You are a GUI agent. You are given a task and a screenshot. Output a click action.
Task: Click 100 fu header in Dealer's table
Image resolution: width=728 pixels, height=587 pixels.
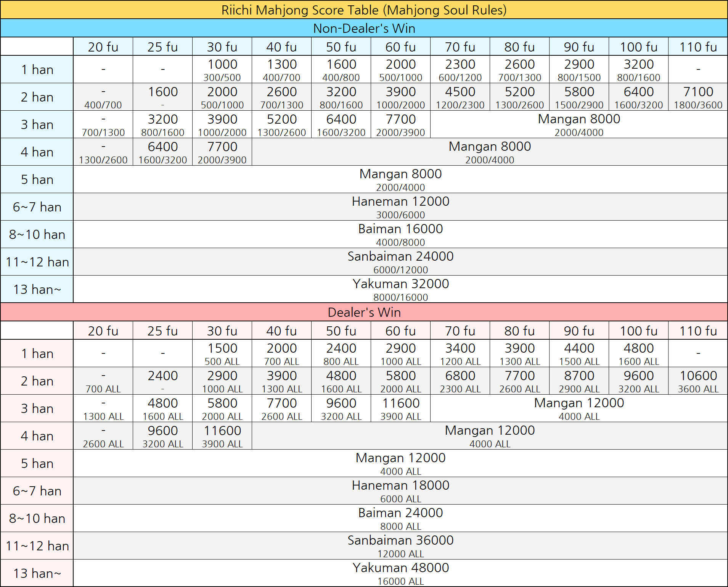point(638,331)
